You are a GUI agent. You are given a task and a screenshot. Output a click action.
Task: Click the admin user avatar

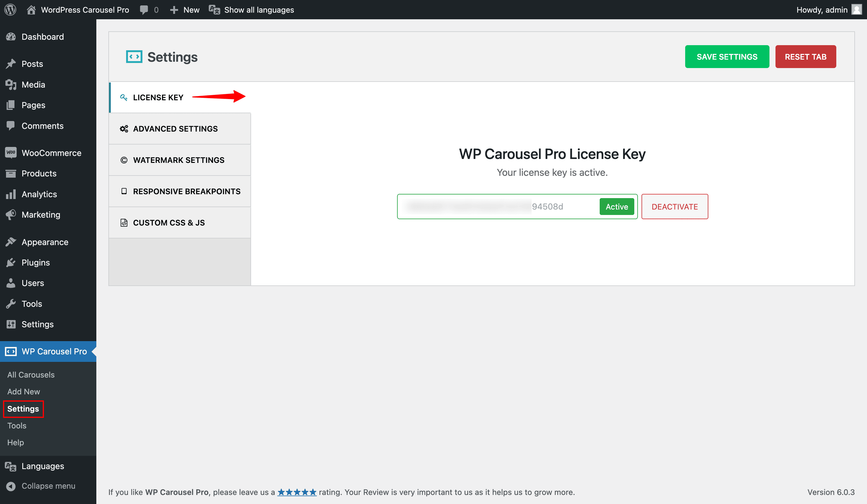click(x=856, y=10)
